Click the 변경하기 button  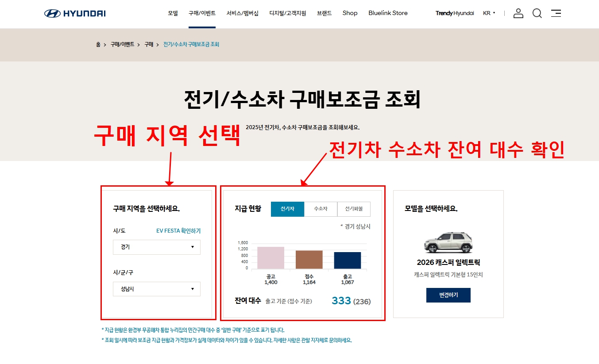448,295
